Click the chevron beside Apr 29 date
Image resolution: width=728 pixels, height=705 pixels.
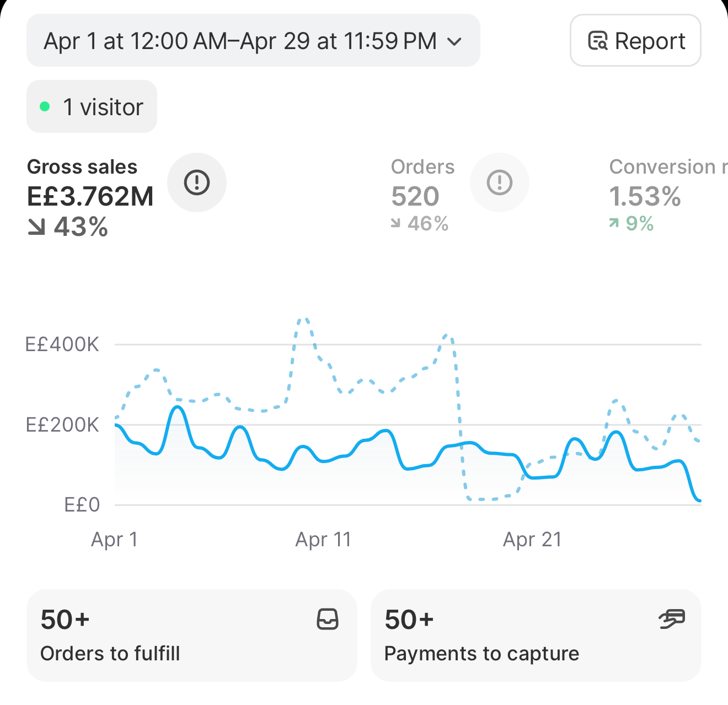tap(454, 41)
